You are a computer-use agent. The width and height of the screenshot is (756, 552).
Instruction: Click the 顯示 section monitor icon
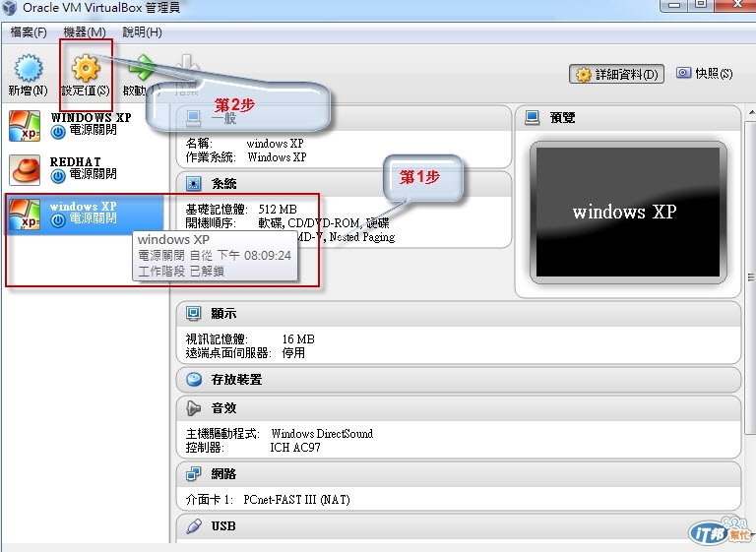pyautogui.click(x=193, y=313)
